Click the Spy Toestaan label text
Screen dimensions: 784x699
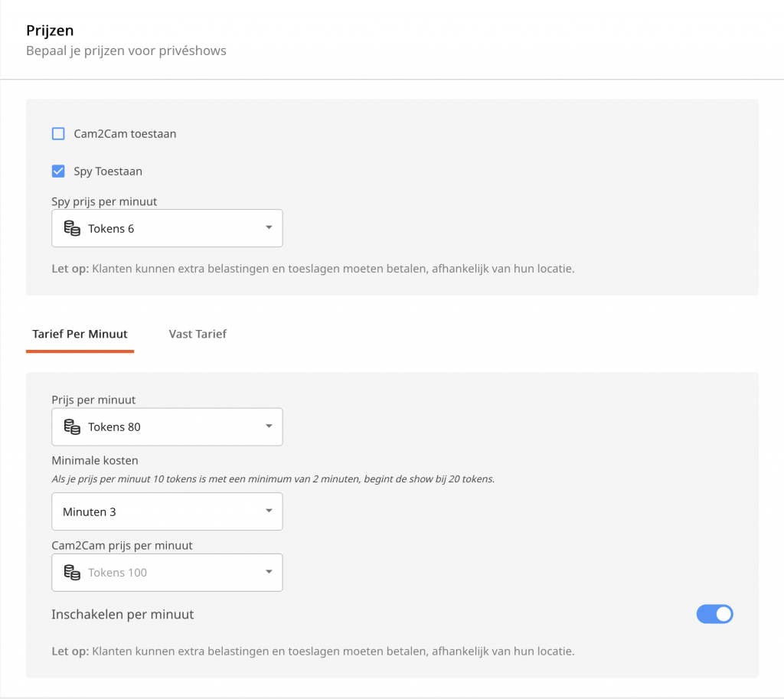click(108, 171)
